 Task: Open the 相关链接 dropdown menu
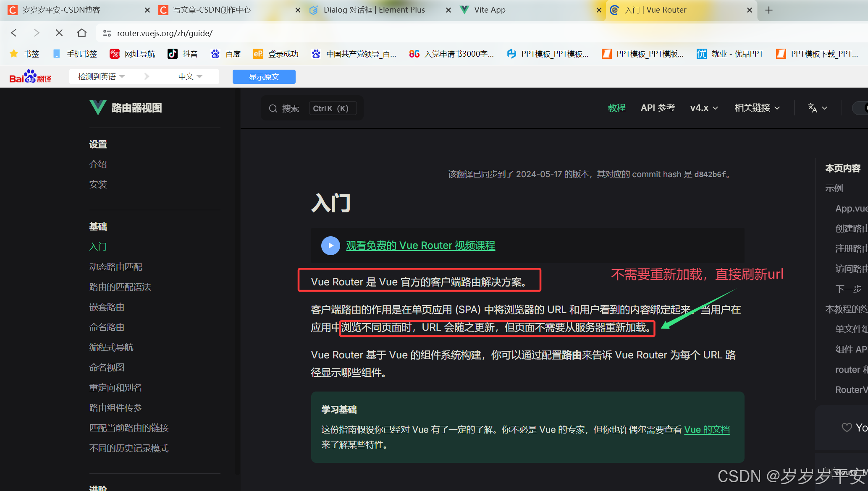pyautogui.click(x=757, y=108)
